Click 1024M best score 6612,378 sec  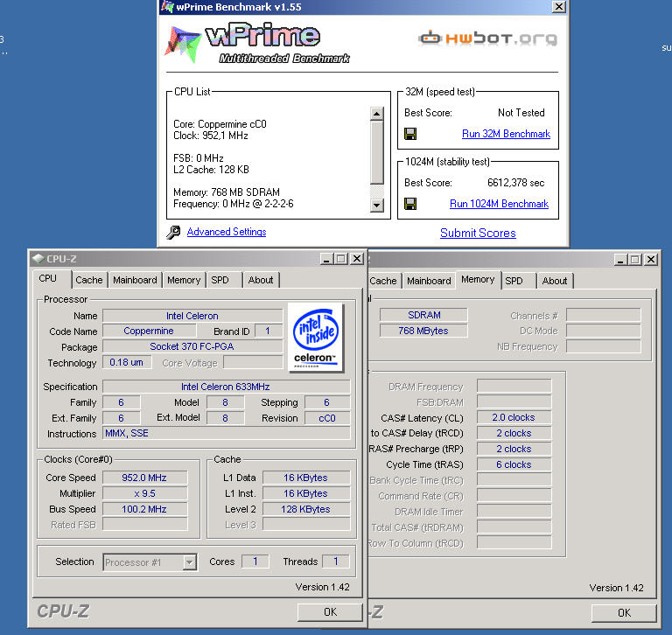click(516, 183)
